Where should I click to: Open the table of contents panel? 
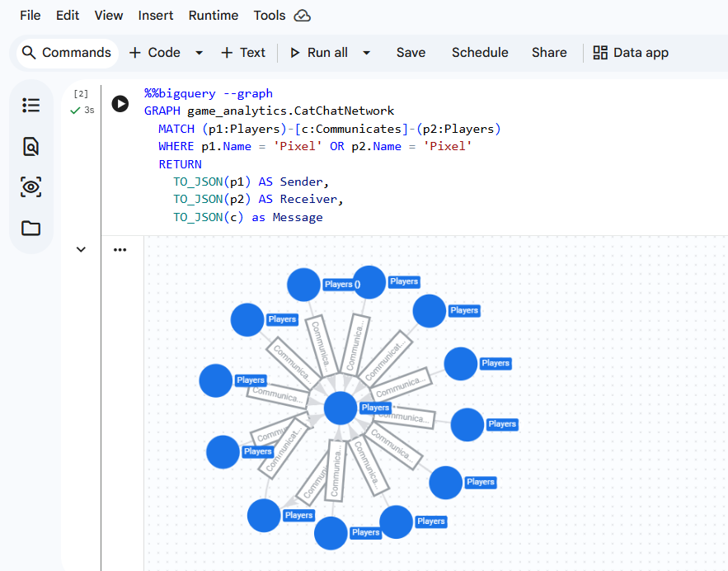(x=31, y=105)
